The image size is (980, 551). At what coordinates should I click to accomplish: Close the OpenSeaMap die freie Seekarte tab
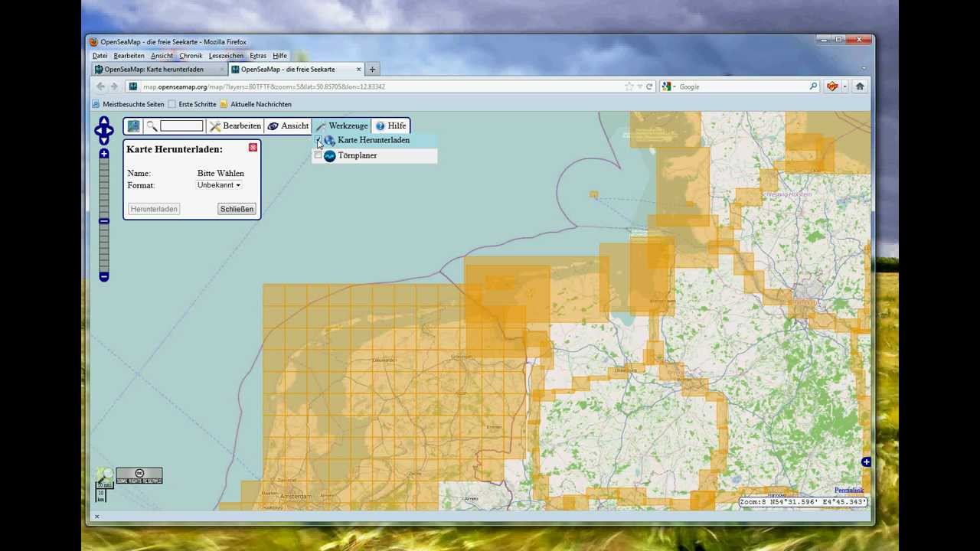coord(358,69)
